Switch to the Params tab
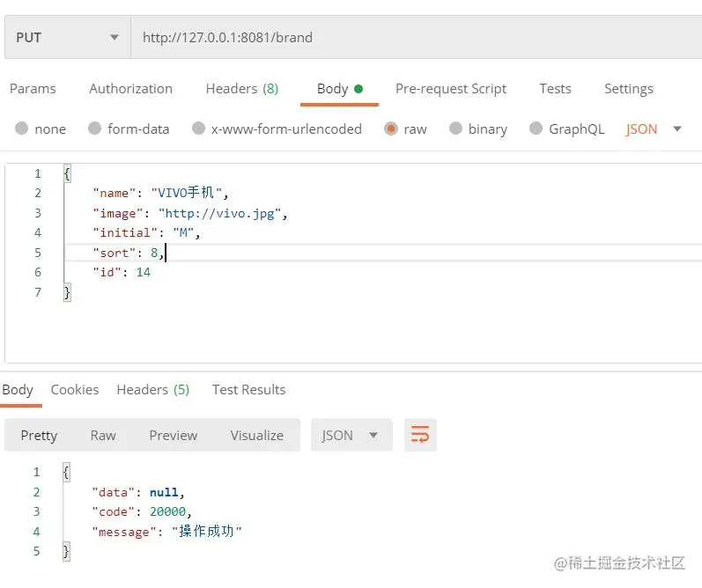Viewport: 702px width, 588px height. click(x=33, y=89)
